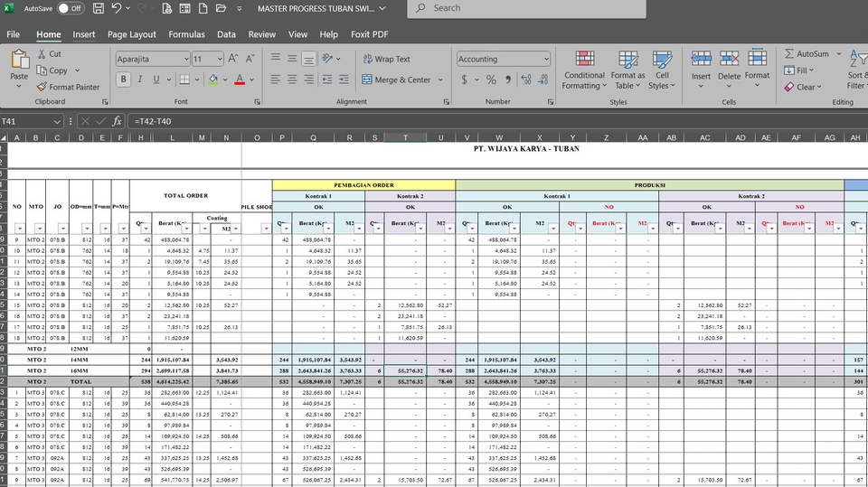Click the formula bar showing =T42-T40
Image resolution: width=868 pixels, height=487 pixels.
click(497, 121)
